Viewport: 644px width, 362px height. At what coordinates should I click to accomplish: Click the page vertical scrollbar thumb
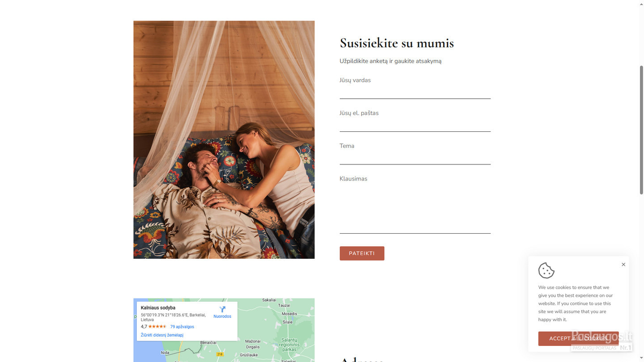(x=641, y=130)
